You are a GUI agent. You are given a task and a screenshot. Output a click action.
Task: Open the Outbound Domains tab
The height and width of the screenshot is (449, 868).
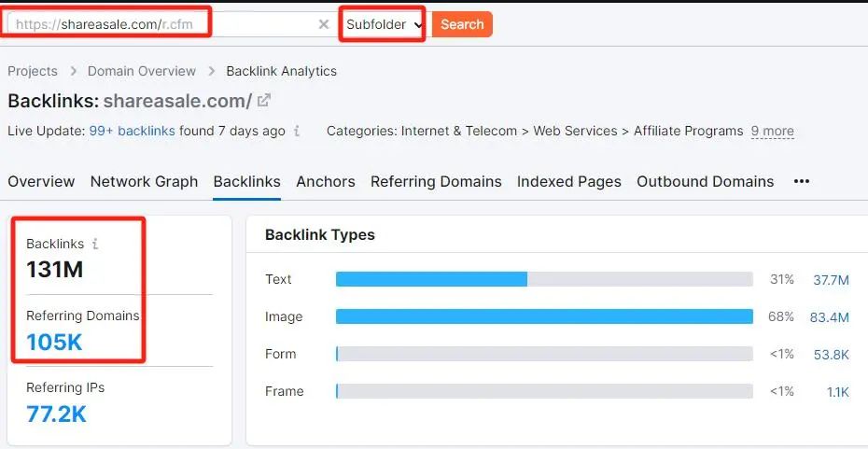(x=706, y=182)
